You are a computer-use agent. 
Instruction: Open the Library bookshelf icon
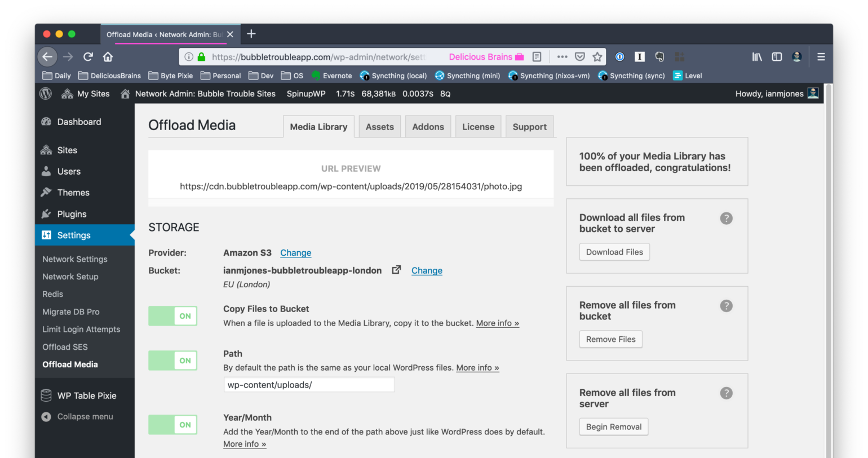(x=757, y=57)
